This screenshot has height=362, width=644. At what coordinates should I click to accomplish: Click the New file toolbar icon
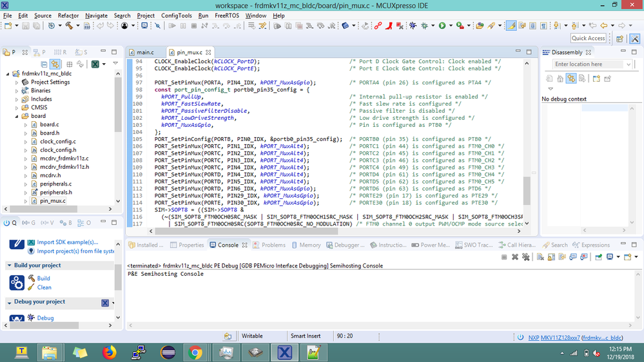[x=8, y=26]
